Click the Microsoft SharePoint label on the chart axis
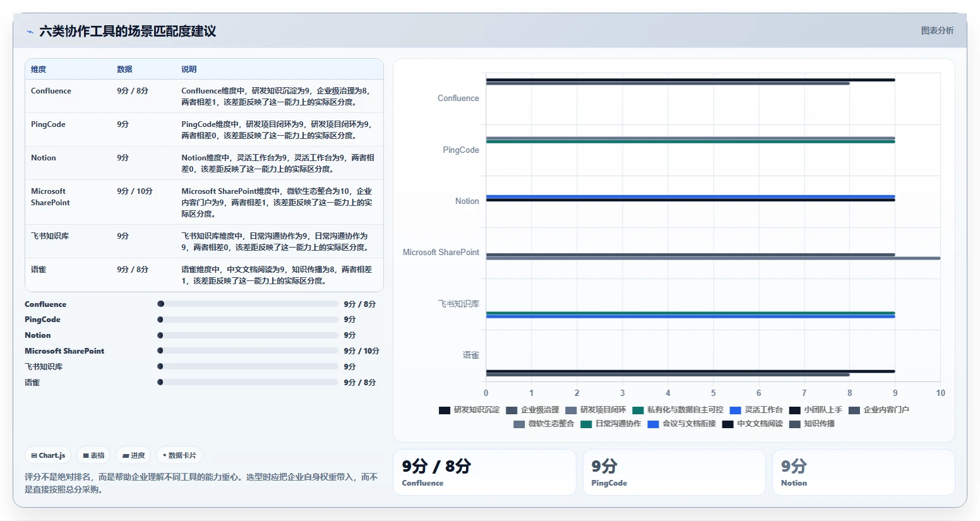 441,253
